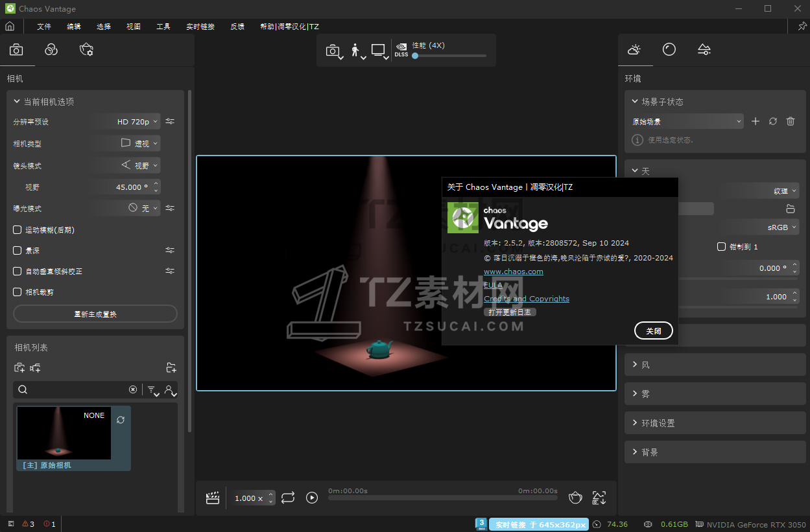Add a new camera to list
Image resolution: width=810 pixels, height=532 pixels.
point(20,368)
